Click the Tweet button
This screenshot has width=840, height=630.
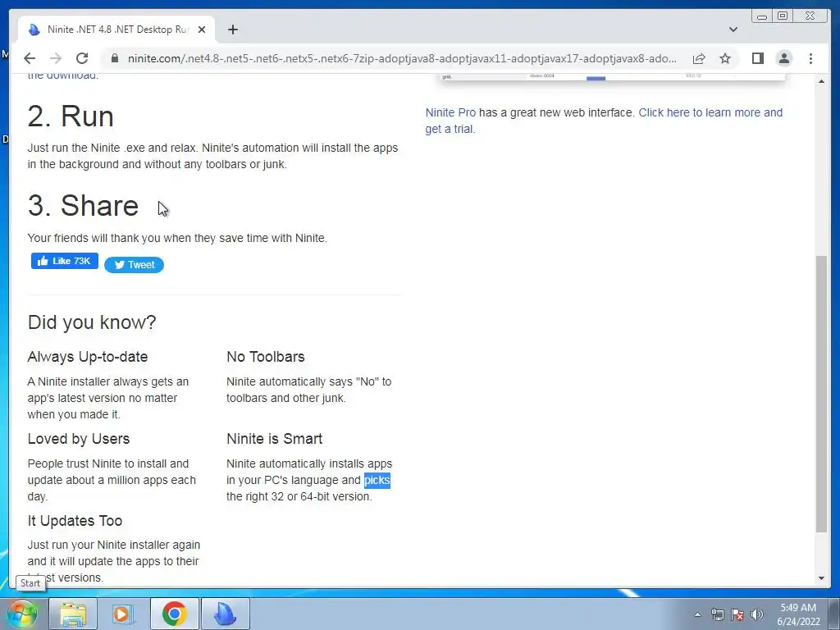[x=134, y=265]
